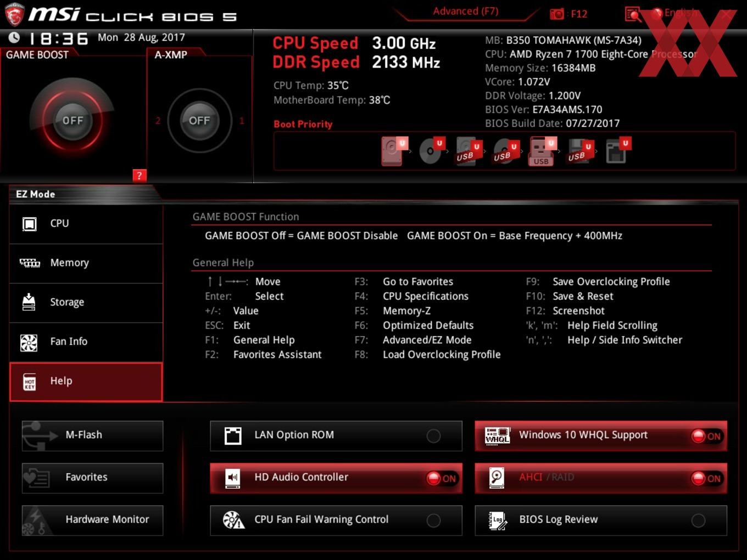Viewport: 747px width, 560px height.
Task: Click the date Mon 28 Aug, 2017
Action: pyautogui.click(x=141, y=37)
